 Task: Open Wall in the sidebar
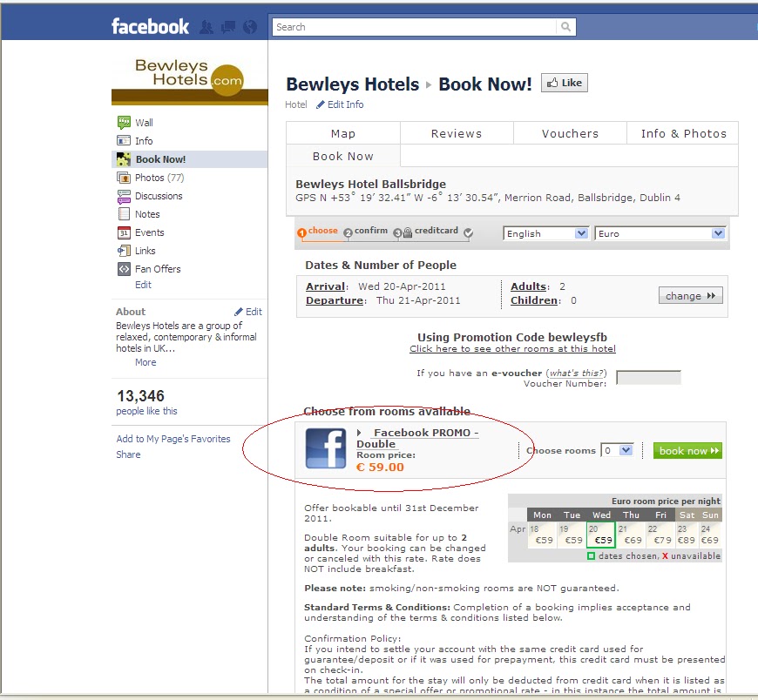click(x=144, y=123)
